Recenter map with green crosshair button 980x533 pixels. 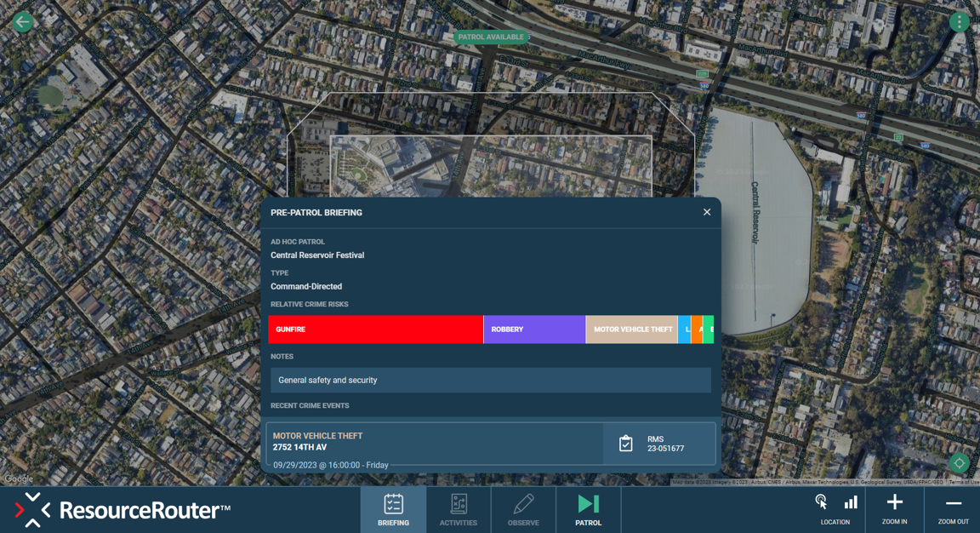point(959,463)
